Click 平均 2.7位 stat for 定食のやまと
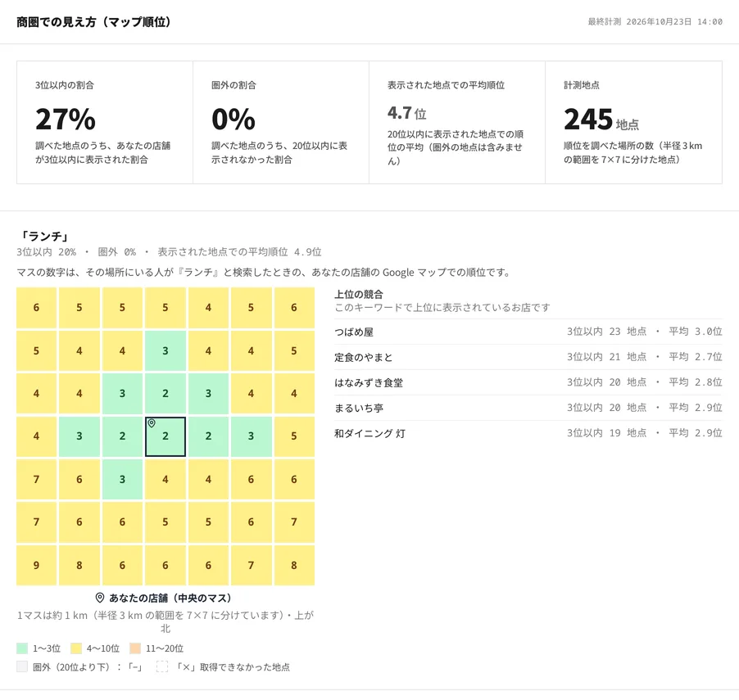 (696, 357)
